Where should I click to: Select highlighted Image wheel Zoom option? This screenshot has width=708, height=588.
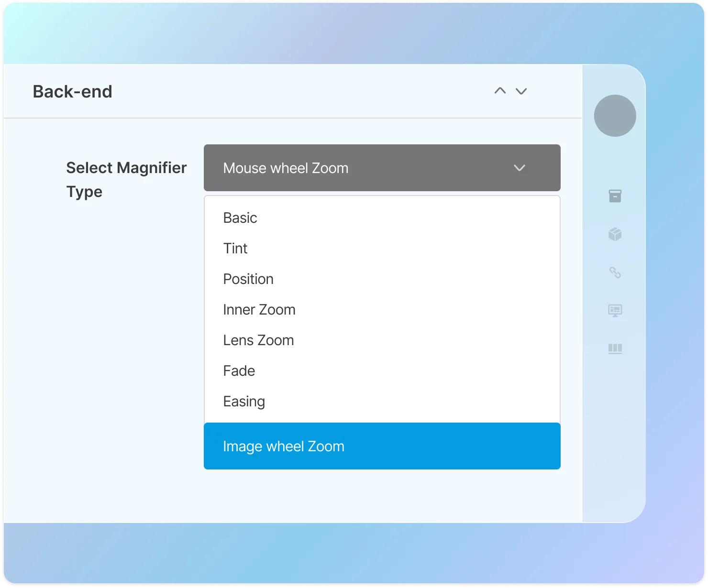tap(284, 446)
